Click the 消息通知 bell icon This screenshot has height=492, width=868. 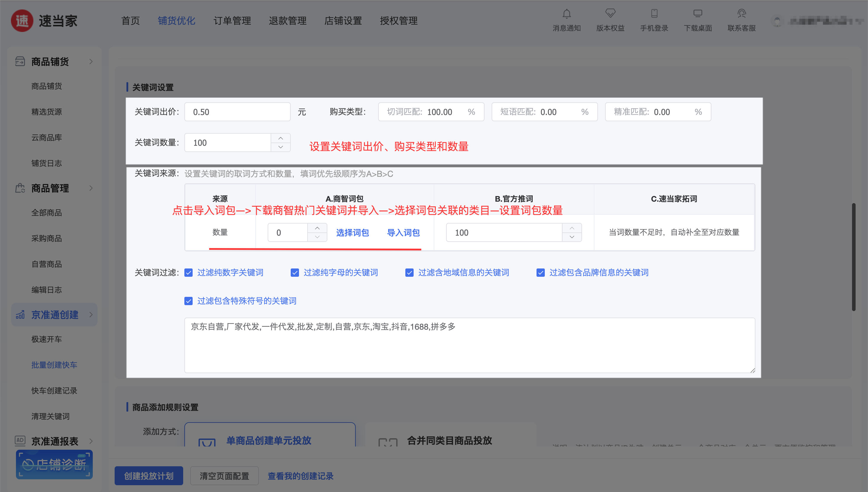pyautogui.click(x=567, y=14)
